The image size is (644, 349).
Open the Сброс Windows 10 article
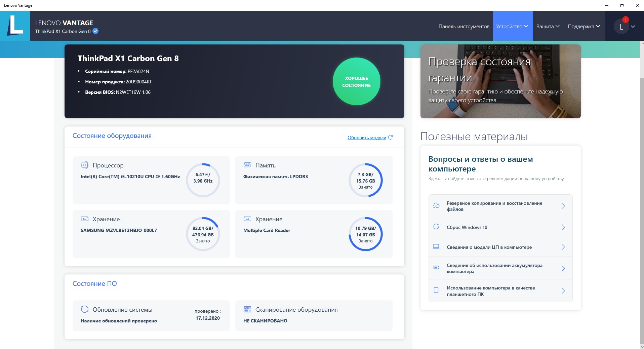click(500, 227)
